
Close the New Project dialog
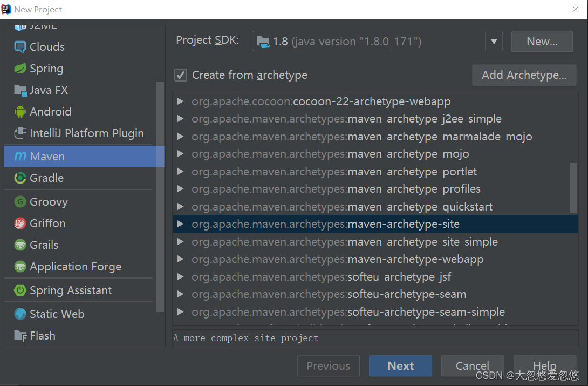point(575,9)
